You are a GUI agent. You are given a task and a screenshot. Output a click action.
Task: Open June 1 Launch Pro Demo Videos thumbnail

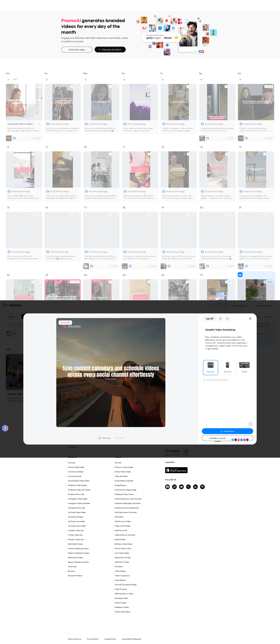point(24,102)
